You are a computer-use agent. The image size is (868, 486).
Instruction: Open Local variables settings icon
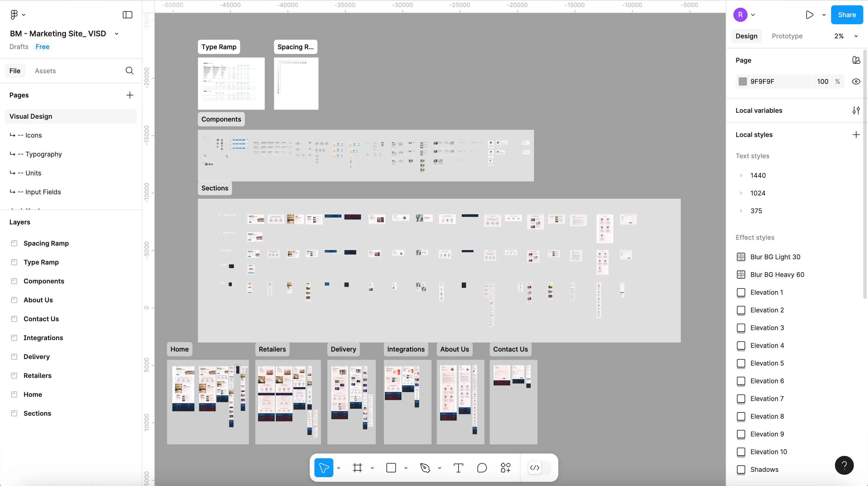pyautogui.click(x=856, y=110)
